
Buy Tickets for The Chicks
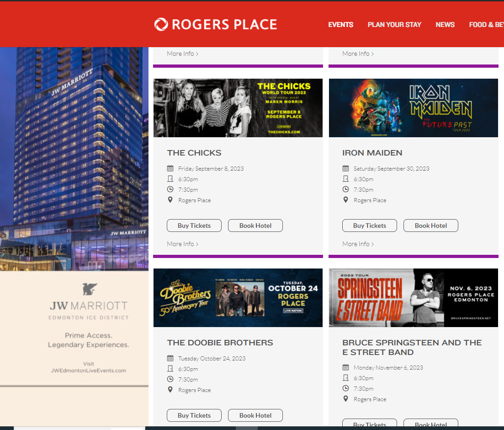(194, 226)
